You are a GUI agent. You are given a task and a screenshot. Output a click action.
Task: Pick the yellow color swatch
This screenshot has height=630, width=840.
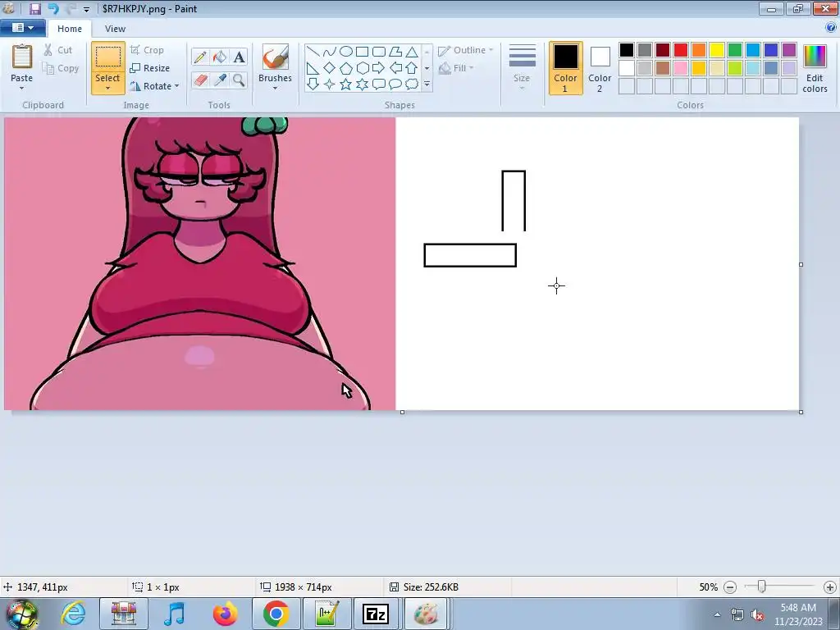coord(717,50)
